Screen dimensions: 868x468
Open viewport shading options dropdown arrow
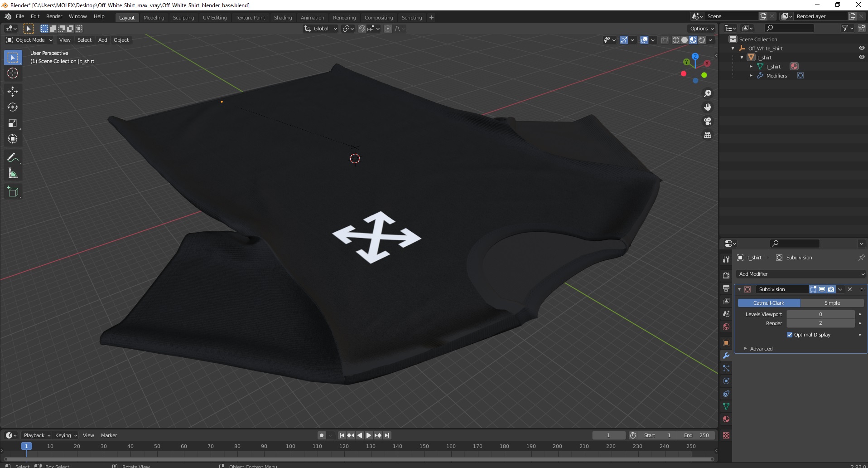[x=710, y=40]
